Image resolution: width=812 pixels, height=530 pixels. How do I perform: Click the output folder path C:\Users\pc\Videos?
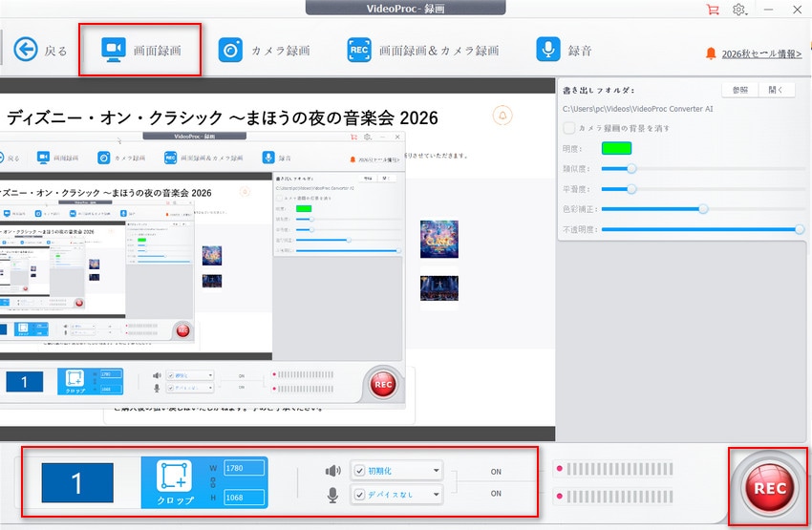click(x=637, y=109)
